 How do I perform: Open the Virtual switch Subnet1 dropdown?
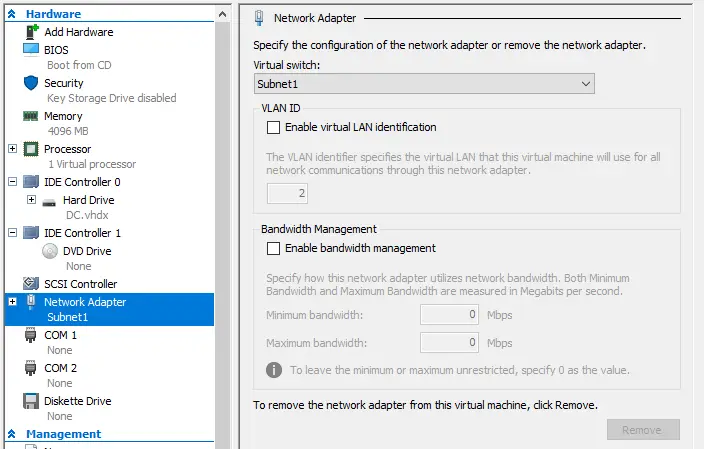point(424,84)
